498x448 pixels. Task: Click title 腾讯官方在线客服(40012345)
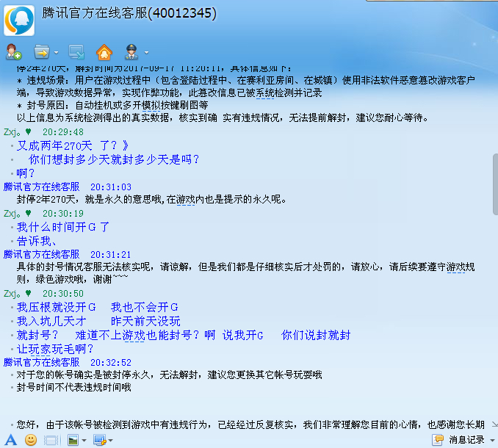(129, 13)
